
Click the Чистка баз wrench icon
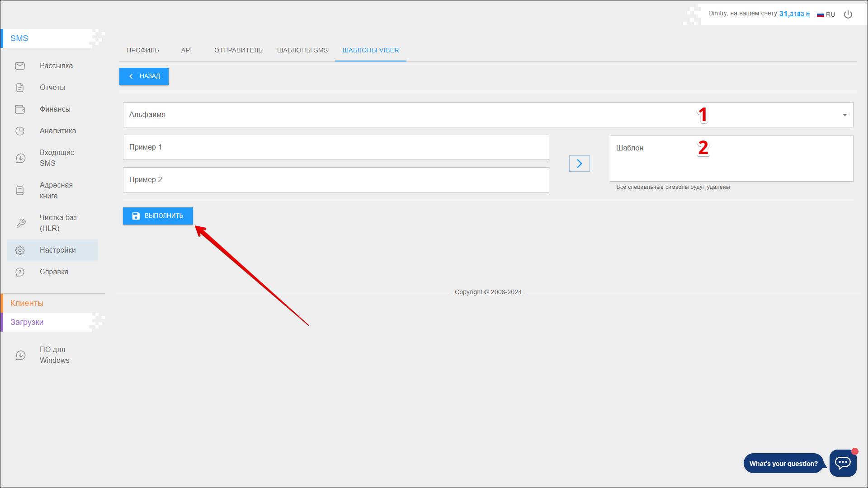[21, 223]
